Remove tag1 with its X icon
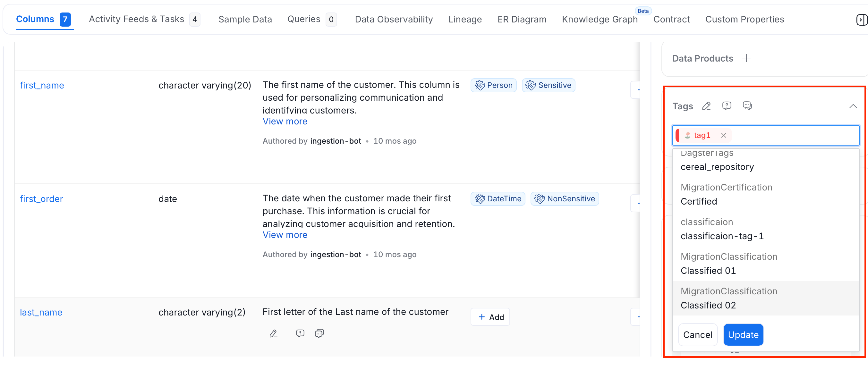The image size is (868, 370). coord(723,135)
